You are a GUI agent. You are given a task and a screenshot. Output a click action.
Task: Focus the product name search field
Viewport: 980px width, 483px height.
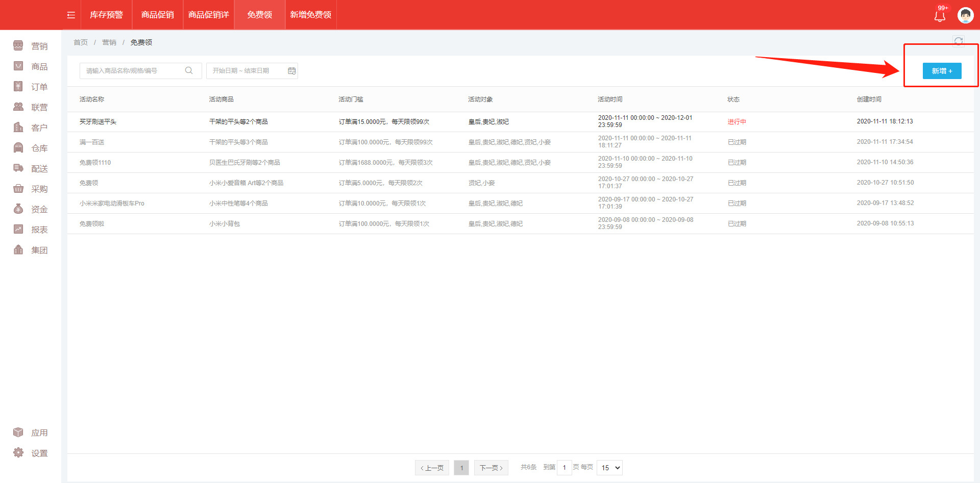click(133, 71)
